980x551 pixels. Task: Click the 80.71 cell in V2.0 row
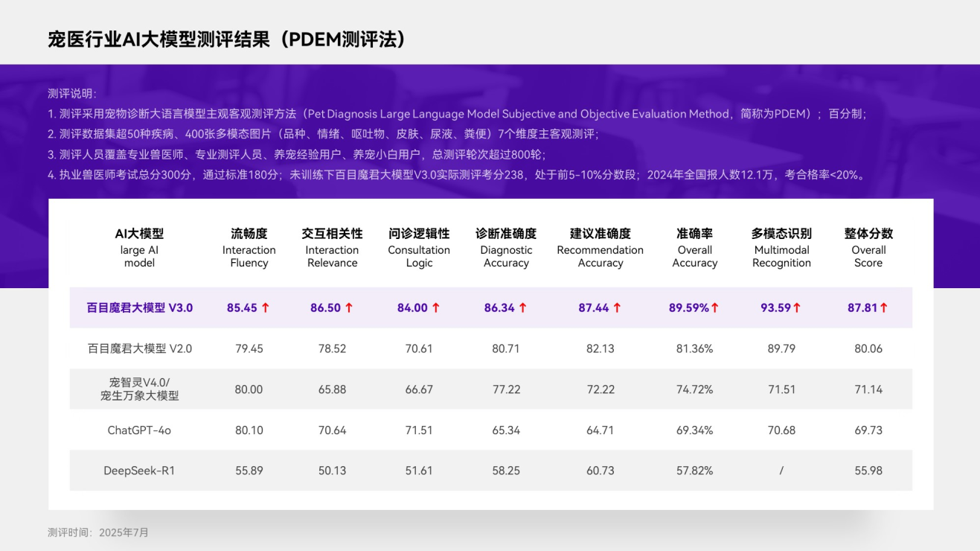pyautogui.click(x=506, y=348)
